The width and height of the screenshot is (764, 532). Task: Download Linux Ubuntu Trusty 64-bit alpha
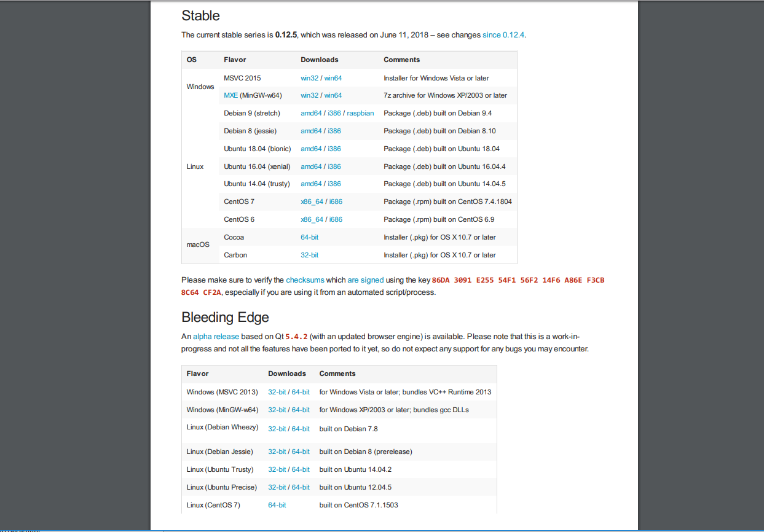coord(301,469)
